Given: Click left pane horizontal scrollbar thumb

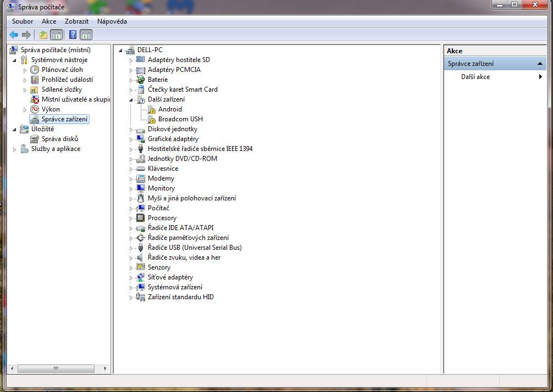Looking at the screenshot, I should pos(56,369).
